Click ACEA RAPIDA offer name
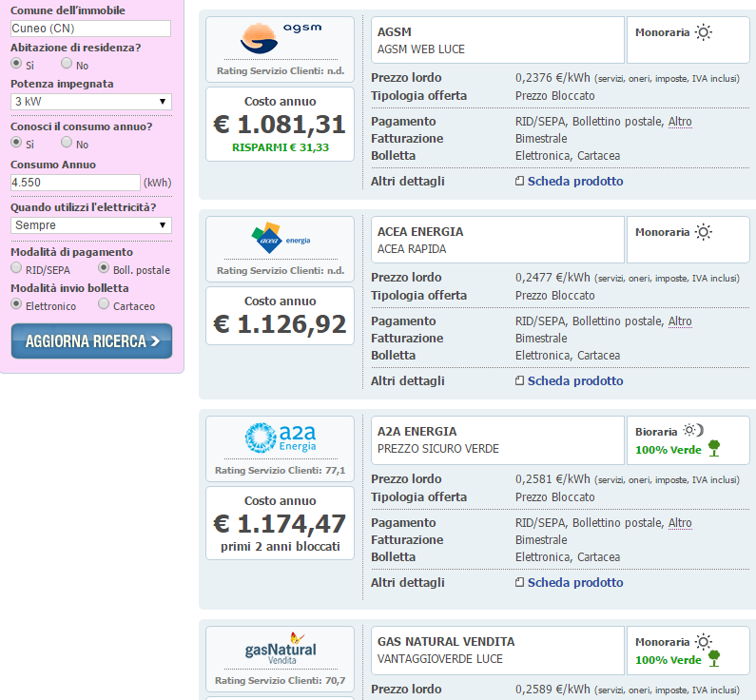Screen dimensions: 756x700 click(412, 249)
